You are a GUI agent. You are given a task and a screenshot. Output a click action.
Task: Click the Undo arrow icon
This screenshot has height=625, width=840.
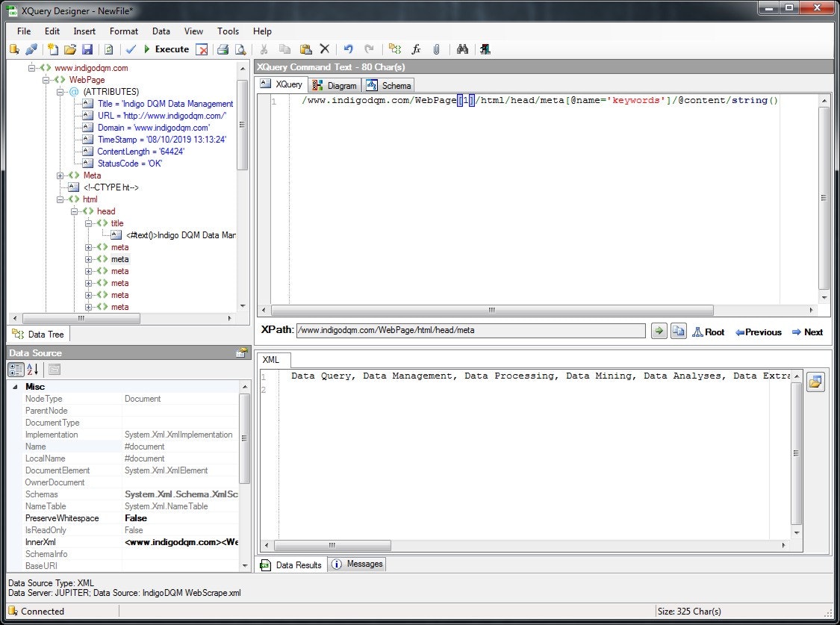pos(348,49)
